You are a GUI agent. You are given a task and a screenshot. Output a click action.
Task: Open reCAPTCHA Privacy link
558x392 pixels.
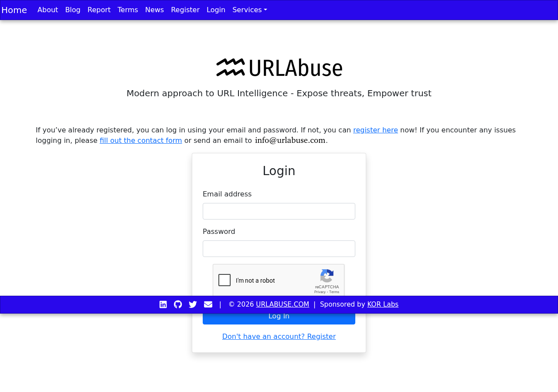click(320, 292)
